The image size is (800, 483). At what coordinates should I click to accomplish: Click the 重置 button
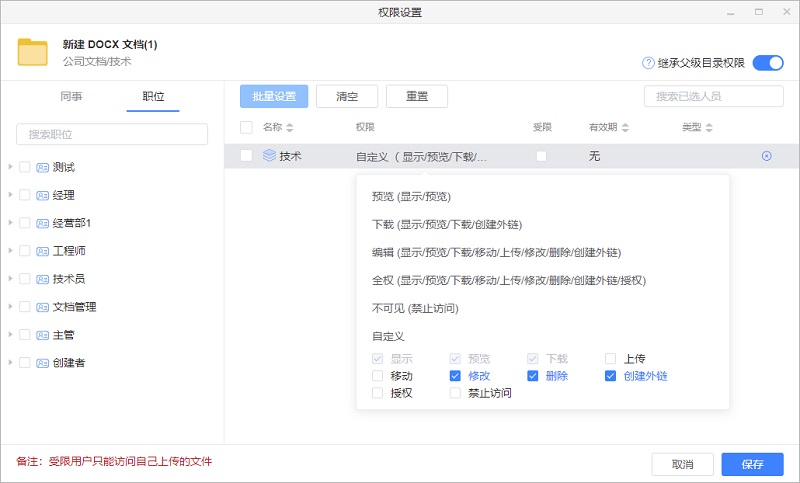coord(417,96)
